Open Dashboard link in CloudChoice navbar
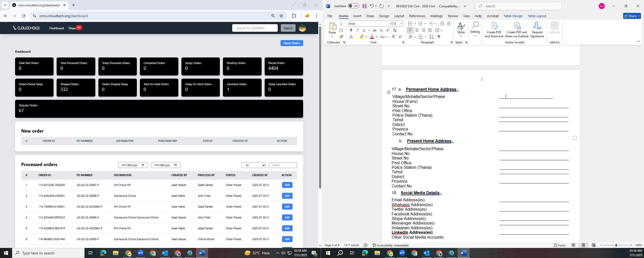 [57, 28]
